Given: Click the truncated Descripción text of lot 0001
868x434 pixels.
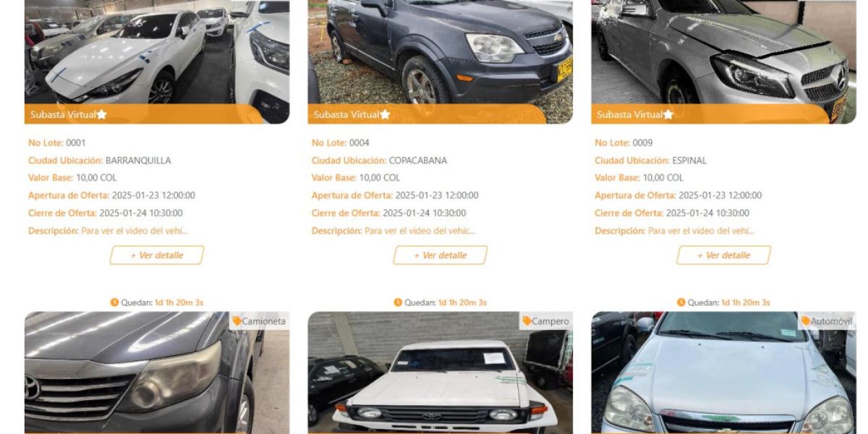Looking at the screenshot, I should click(135, 231).
